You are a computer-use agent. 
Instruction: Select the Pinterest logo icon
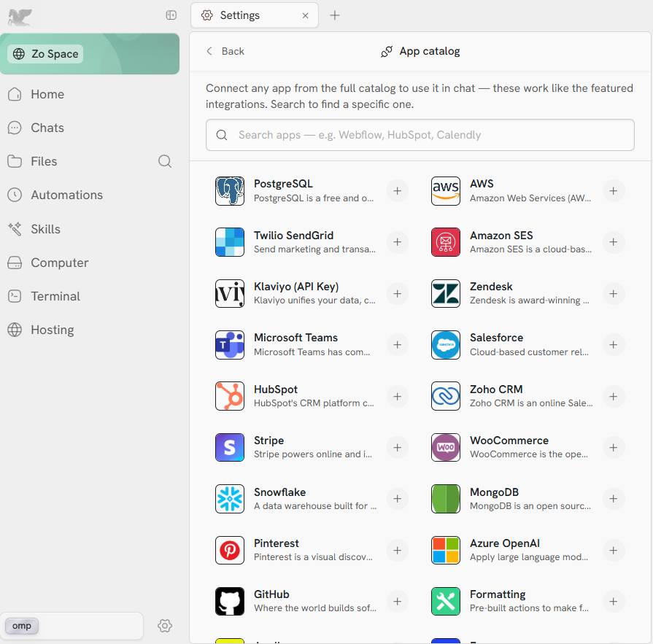[230, 551]
